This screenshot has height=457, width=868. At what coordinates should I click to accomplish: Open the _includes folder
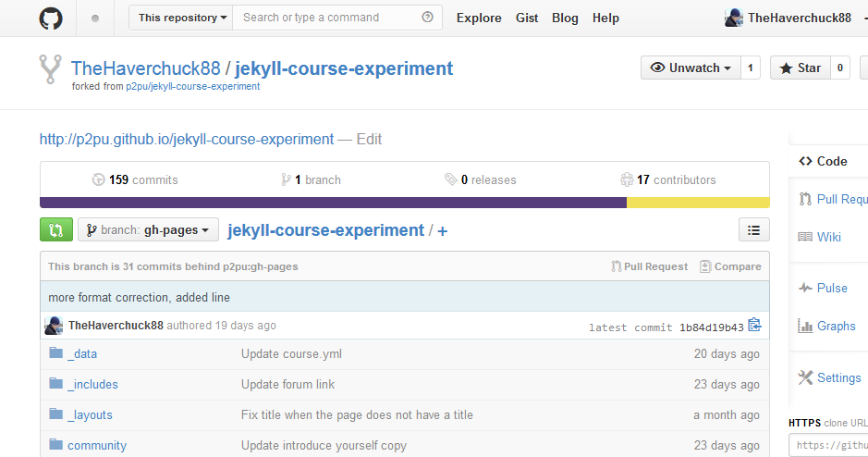tap(92, 384)
